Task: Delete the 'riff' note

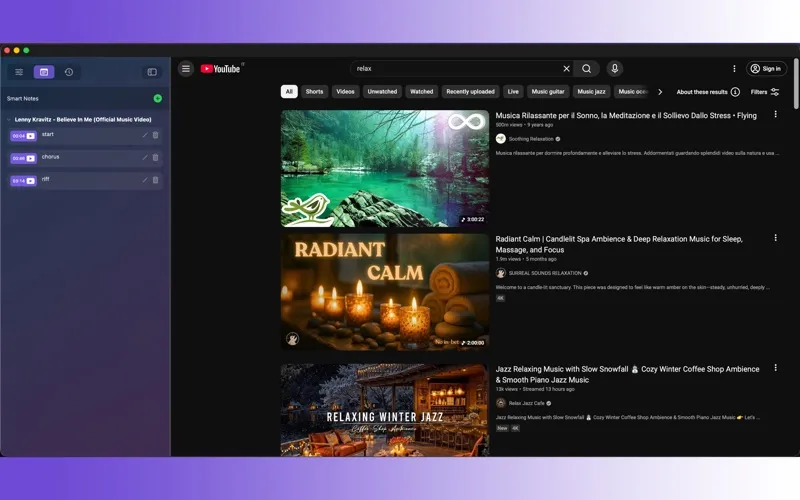Action: click(x=156, y=180)
